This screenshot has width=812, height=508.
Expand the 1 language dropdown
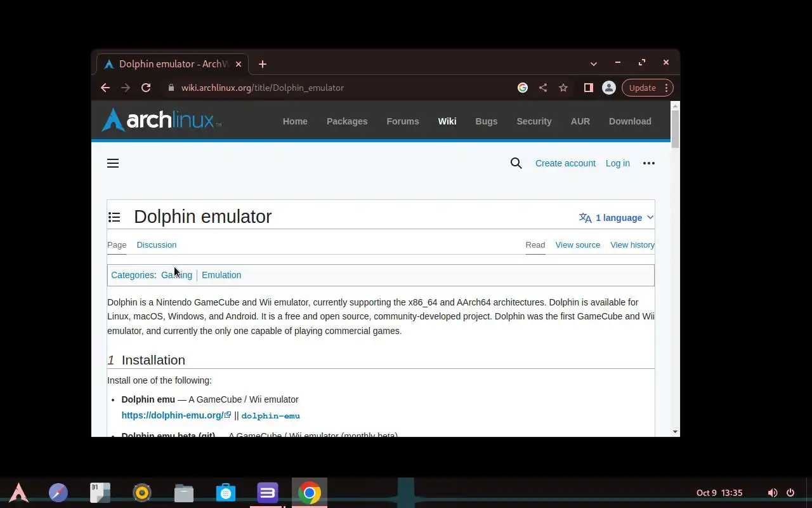click(x=616, y=218)
